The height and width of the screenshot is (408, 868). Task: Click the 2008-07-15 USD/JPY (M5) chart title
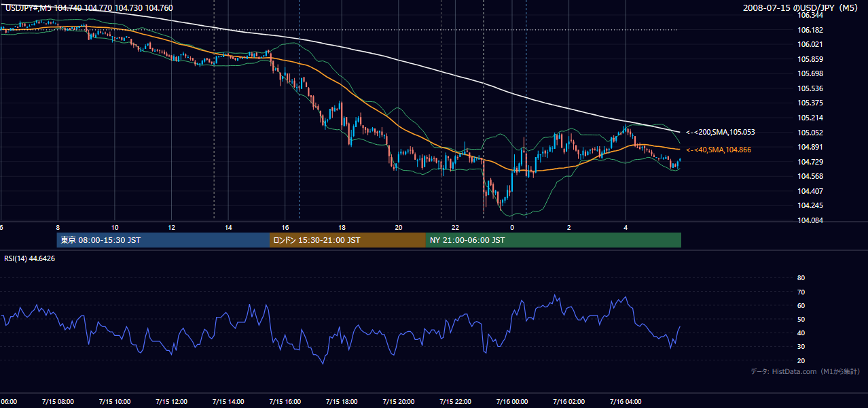[800, 7]
